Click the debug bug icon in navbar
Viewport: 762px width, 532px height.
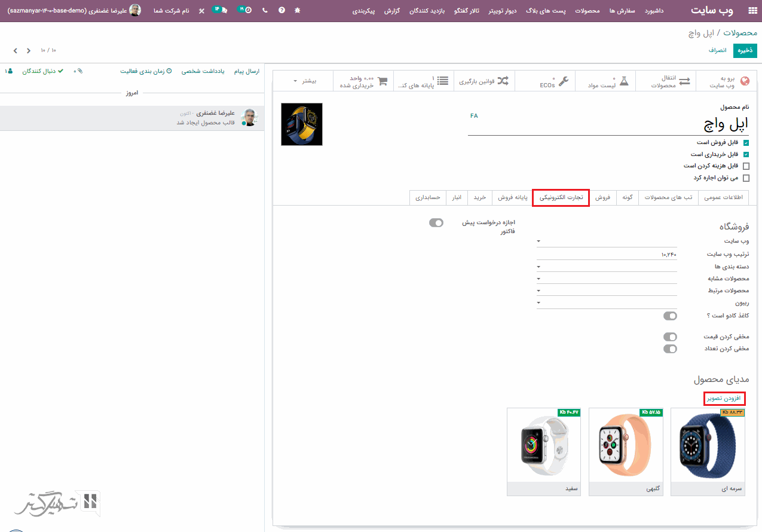[x=298, y=11]
